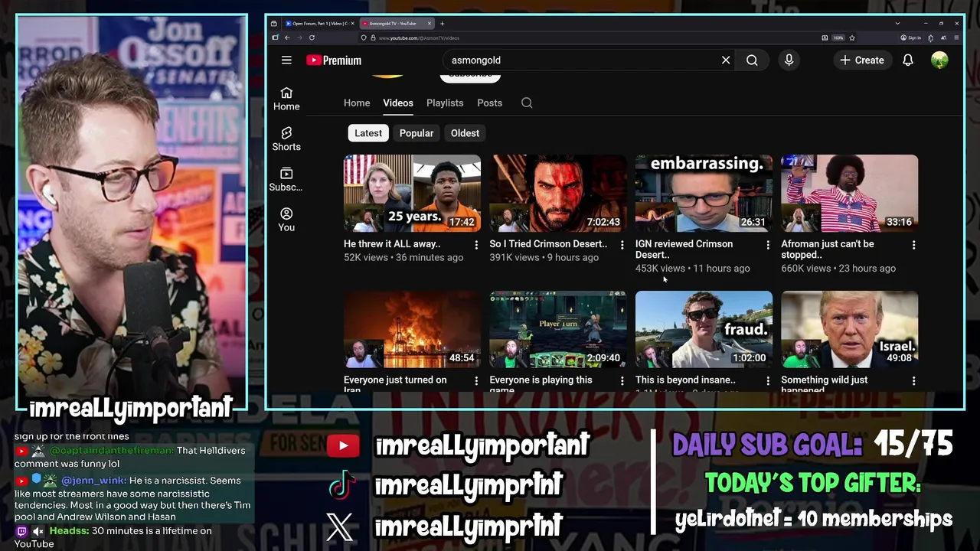Go back in the browser

pyautogui.click(x=287, y=37)
